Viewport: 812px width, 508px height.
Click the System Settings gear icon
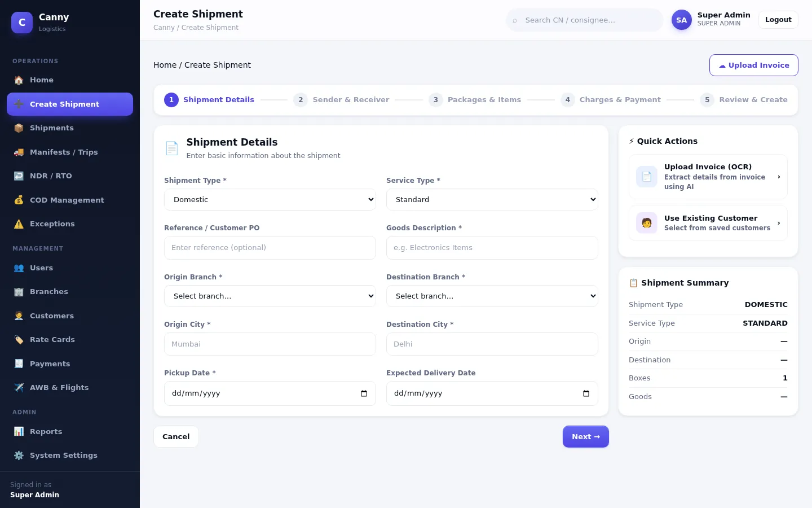click(x=19, y=456)
